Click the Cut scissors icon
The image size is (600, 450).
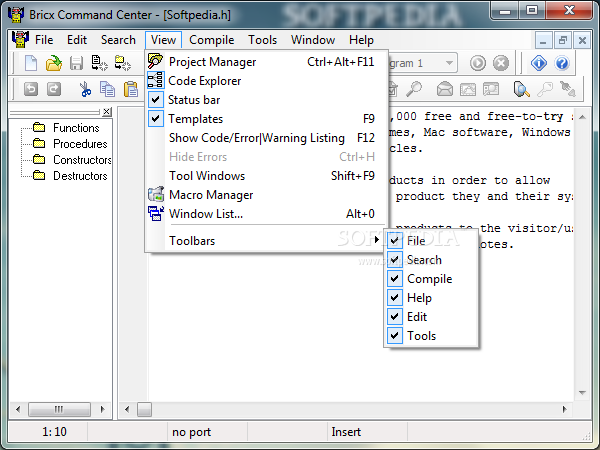tap(85, 89)
